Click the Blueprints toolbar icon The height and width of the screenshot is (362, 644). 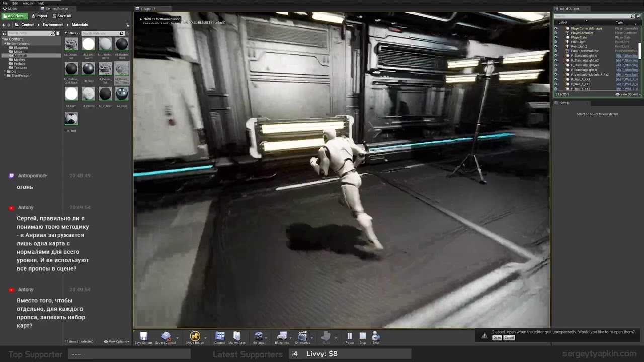coord(282,337)
